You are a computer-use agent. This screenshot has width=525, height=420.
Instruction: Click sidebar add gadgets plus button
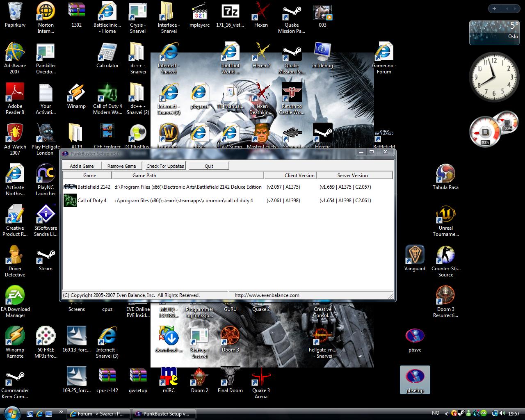pyautogui.click(x=494, y=9)
